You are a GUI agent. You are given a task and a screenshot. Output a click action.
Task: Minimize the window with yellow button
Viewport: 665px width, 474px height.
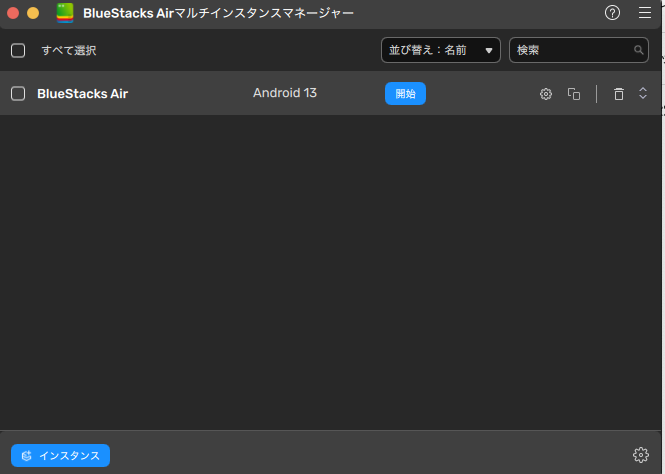pyautogui.click(x=33, y=13)
